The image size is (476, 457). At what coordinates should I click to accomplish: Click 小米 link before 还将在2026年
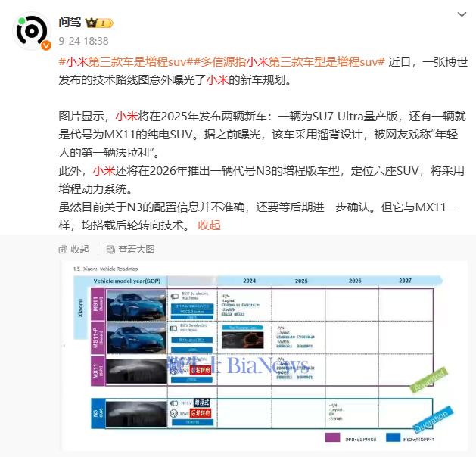(104, 170)
